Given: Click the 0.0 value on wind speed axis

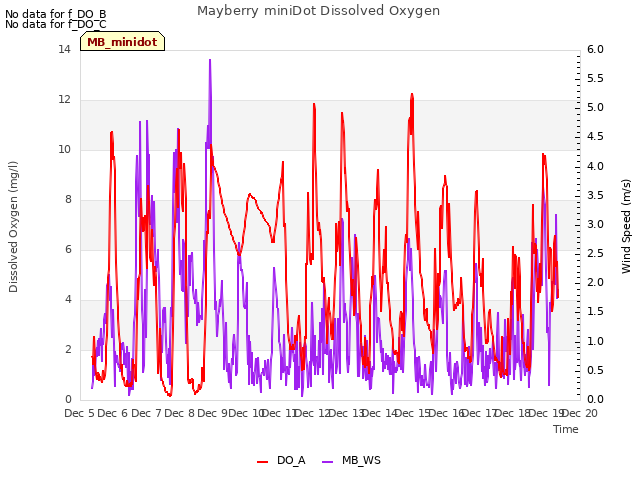Looking at the screenshot, I should (x=595, y=400).
